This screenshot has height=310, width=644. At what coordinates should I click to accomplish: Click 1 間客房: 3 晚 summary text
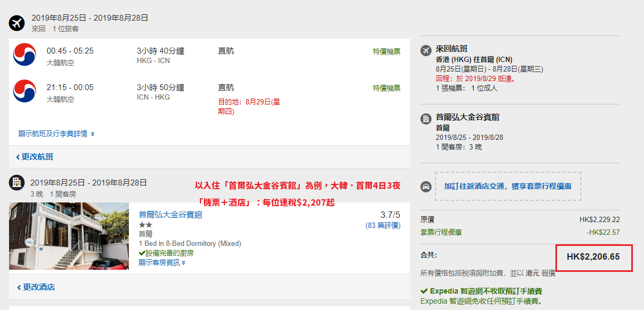(x=459, y=147)
